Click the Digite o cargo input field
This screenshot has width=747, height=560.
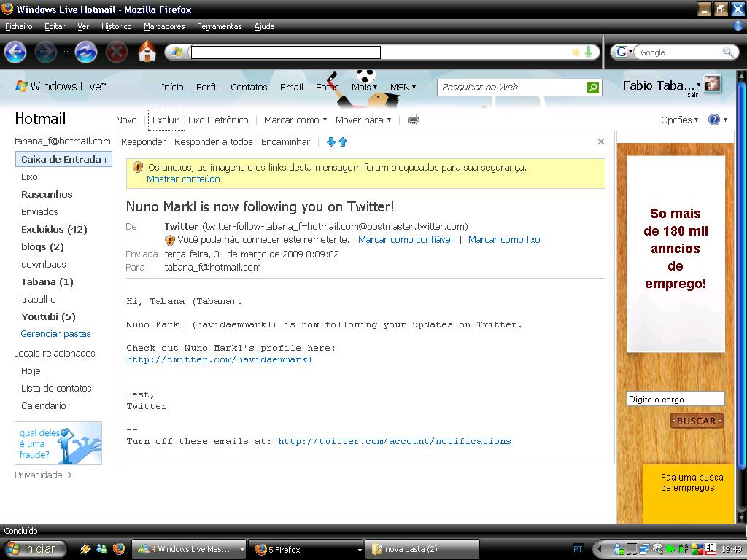point(676,399)
